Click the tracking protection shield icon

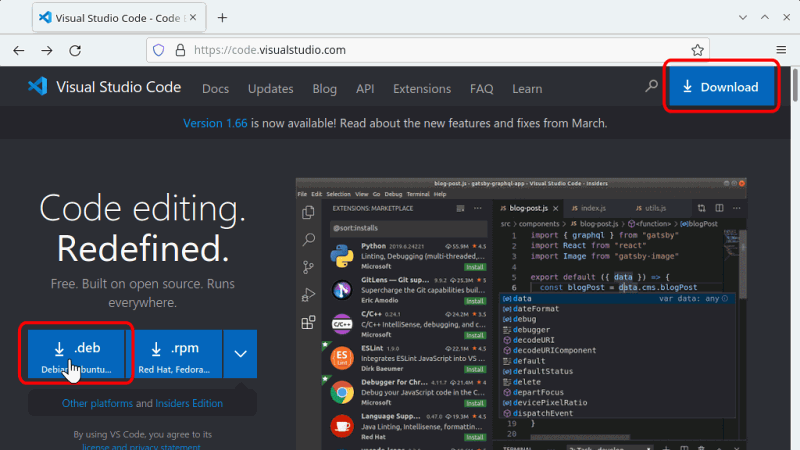coord(157,50)
